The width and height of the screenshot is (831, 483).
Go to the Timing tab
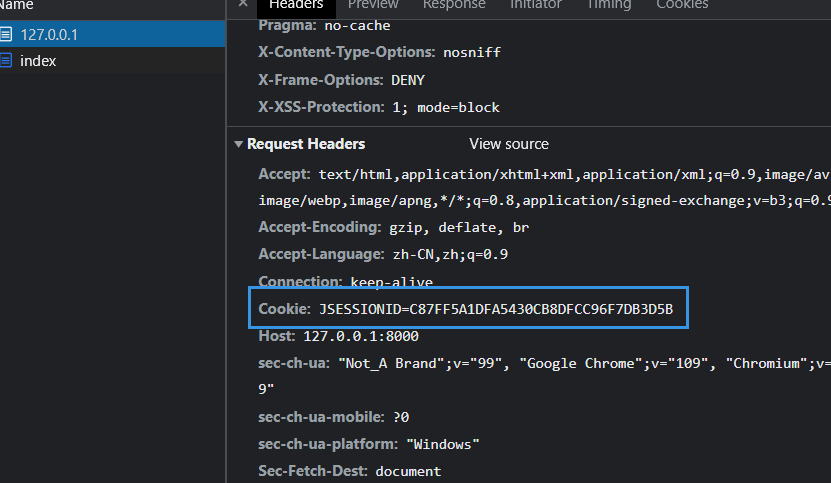(609, 5)
